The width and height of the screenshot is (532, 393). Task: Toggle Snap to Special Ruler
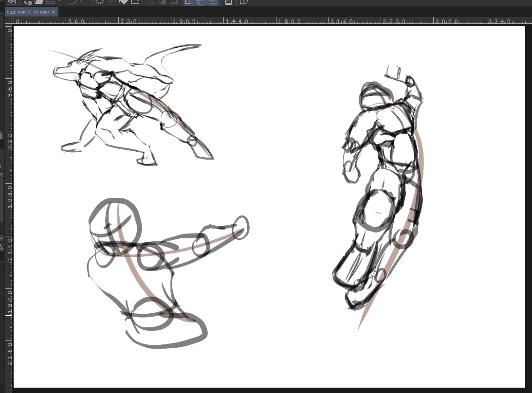(x=201, y=2)
